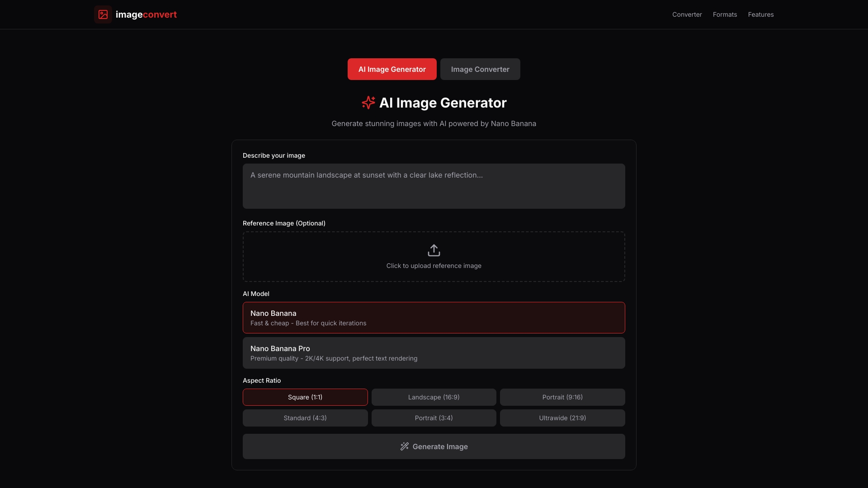Switch to AI Image Generator tab

click(x=392, y=69)
